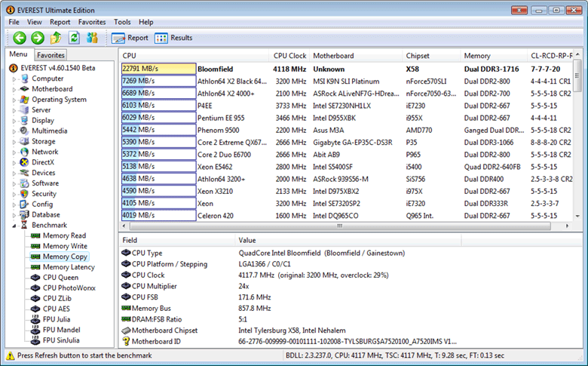Select CPU ZLib benchmark
The image size is (588, 366).
[x=57, y=298]
